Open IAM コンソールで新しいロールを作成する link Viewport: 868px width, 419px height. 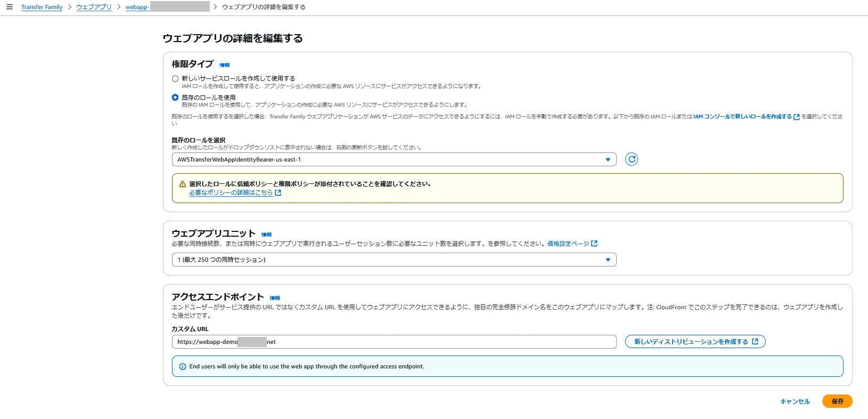click(x=742, y=116)
